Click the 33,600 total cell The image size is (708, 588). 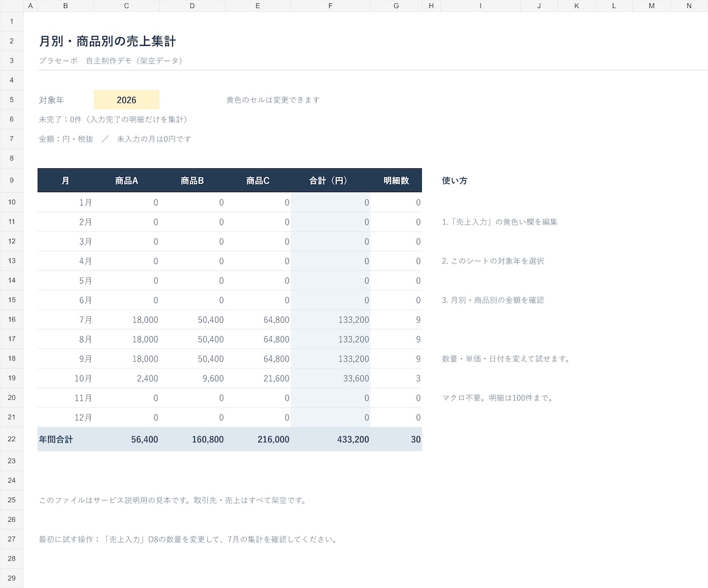click(x=330, y=378)
